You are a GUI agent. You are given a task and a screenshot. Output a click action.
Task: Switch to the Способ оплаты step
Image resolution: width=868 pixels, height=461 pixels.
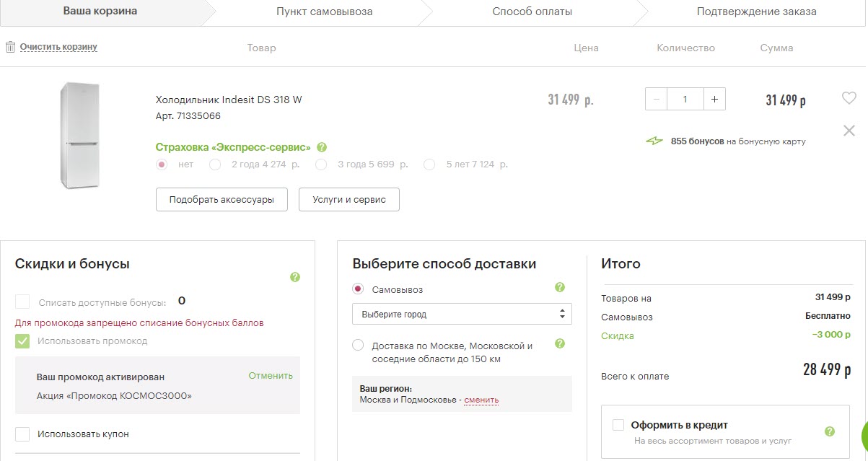point(532,11)
